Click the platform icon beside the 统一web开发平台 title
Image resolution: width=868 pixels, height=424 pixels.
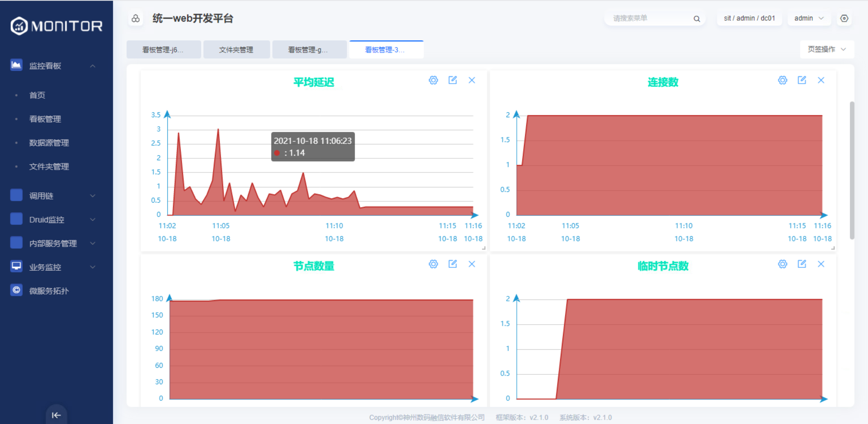coord(136,19)
